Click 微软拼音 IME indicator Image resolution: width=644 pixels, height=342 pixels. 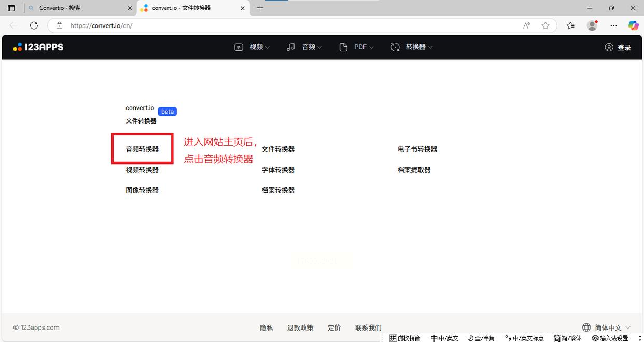[x=405, y=338]
